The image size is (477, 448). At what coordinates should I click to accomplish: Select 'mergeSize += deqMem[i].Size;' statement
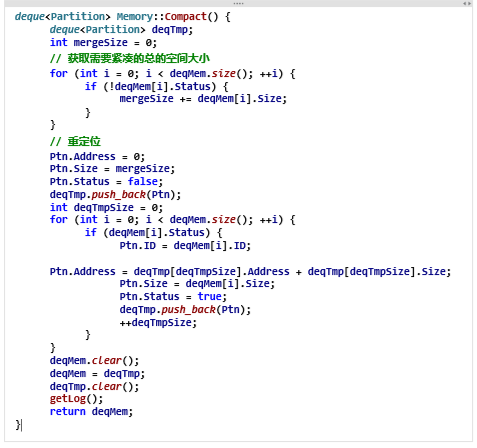203,99
